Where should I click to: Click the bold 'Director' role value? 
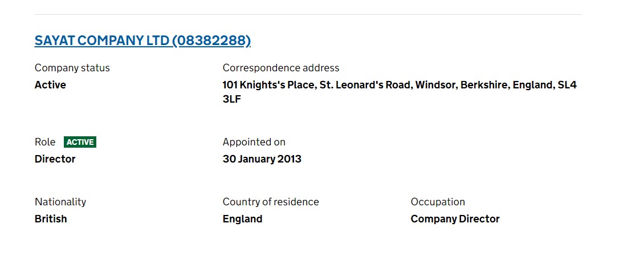[55, 159]
